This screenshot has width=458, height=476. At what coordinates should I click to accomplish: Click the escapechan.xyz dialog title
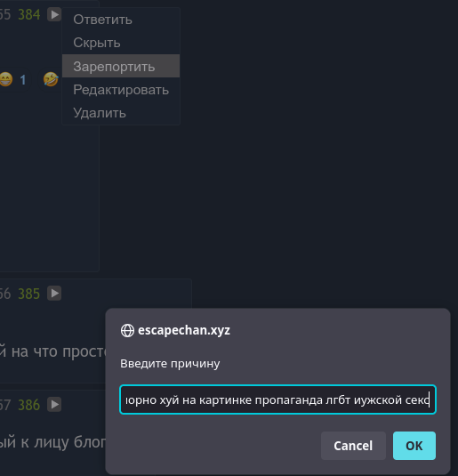[x=184, y=330]
